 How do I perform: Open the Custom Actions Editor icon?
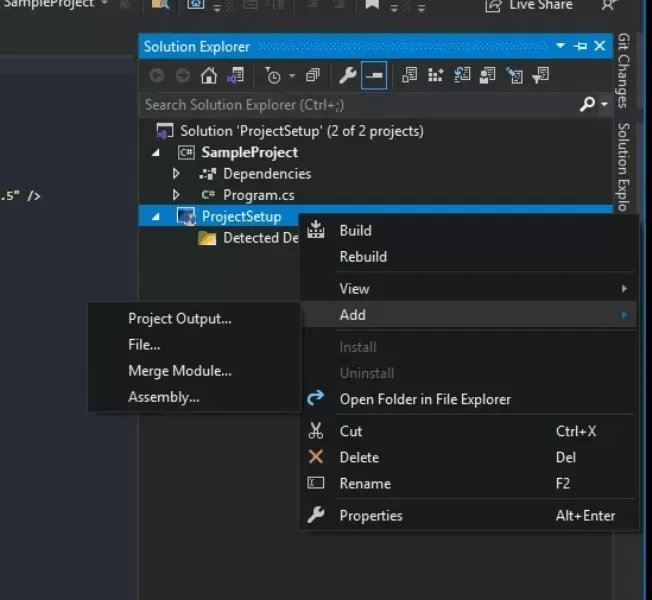(x=514, y=75)
